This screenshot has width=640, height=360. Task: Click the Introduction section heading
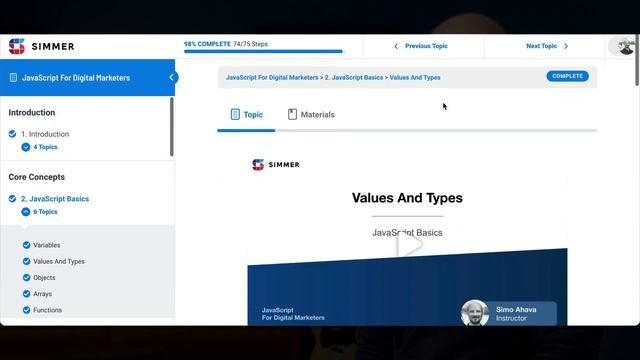31,113
